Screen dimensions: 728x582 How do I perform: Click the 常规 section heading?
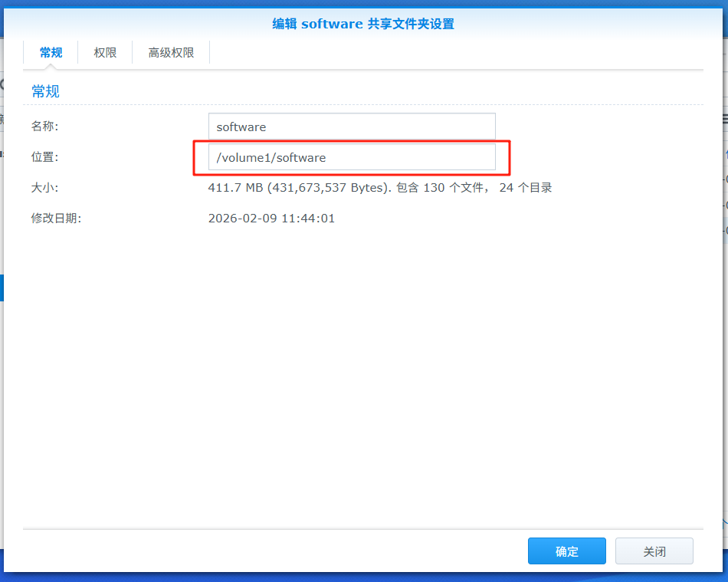click(x=45, y=91)
